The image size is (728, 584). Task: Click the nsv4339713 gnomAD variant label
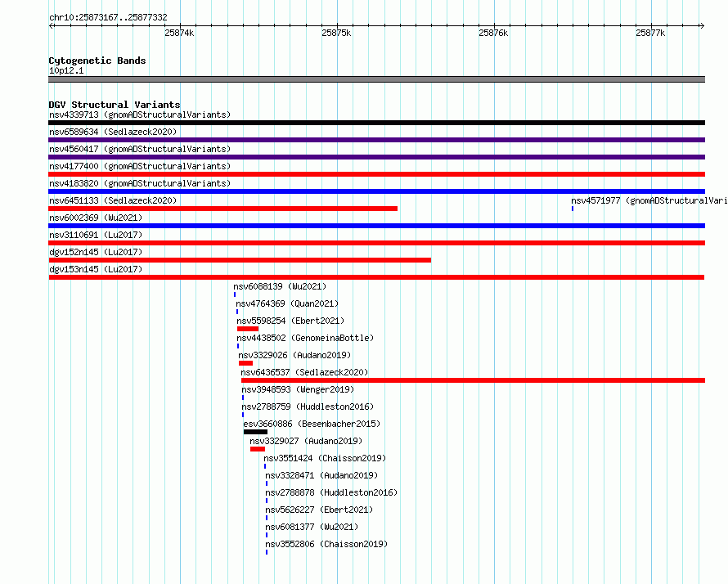click(140, 115)
